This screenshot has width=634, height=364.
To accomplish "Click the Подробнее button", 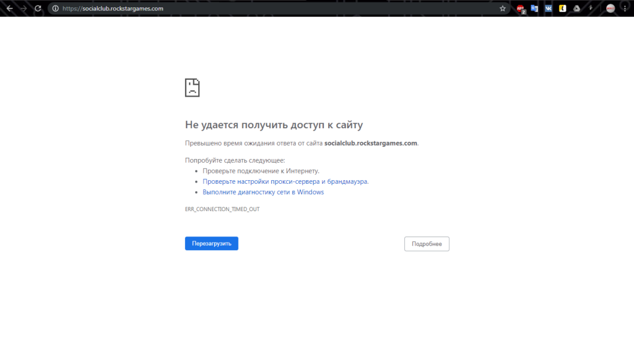I will point(427,244).
